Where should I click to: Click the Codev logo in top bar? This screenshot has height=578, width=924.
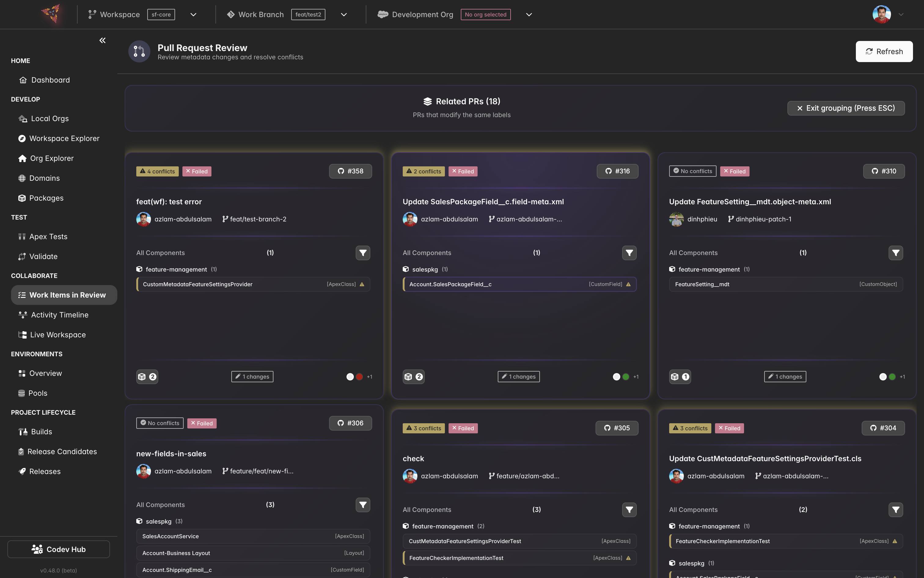coord(51,14)
